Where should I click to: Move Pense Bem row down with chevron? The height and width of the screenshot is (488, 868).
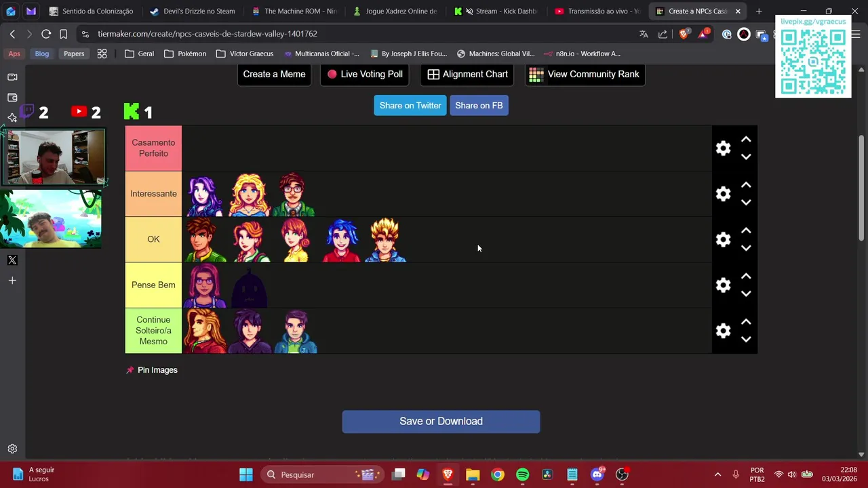[x=746, y=294]
